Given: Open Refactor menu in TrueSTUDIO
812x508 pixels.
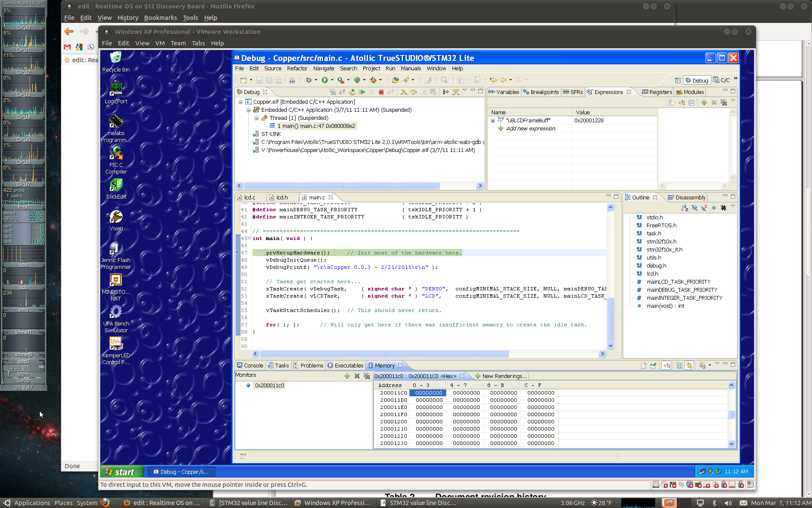Looking at the screenshot, I should pos(297,68).
